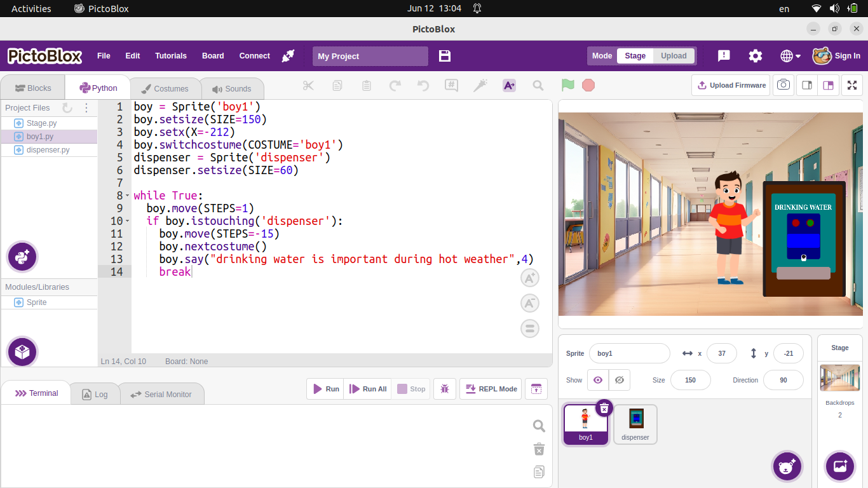
Task: Click the debug bug icon
Action: pos(445,389)
